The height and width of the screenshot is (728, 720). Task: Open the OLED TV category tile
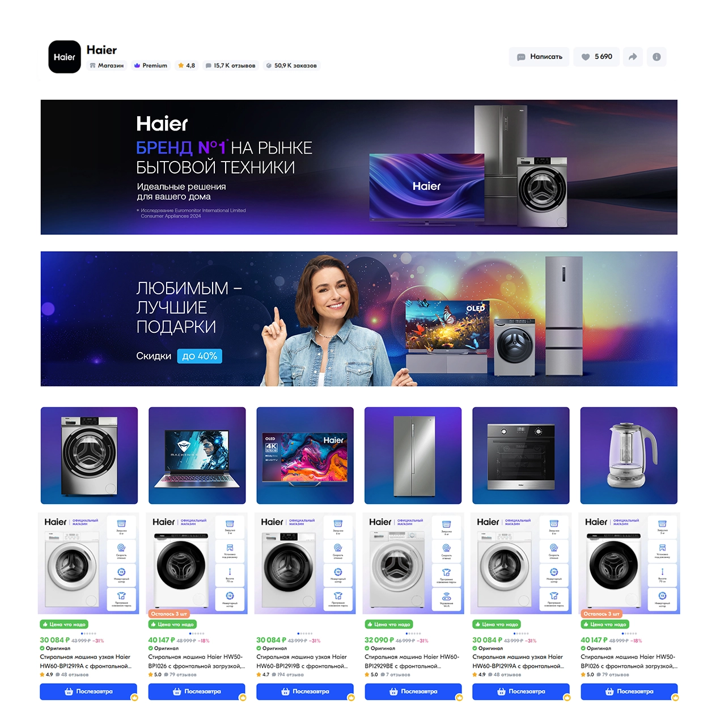[x=305, y=455]
